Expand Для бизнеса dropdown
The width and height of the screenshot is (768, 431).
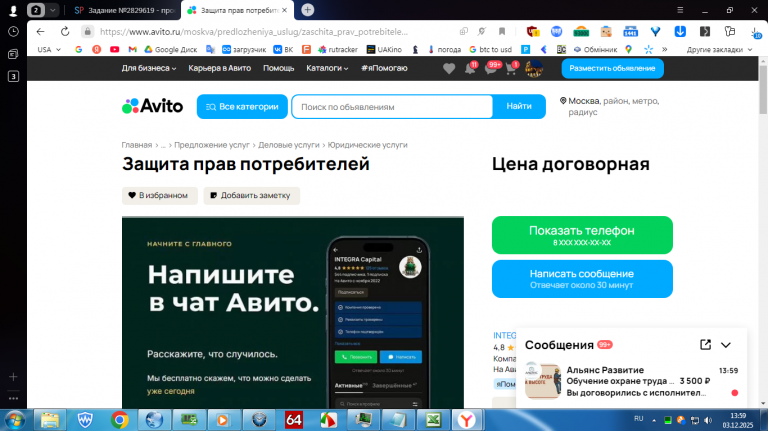pos(149,69)
